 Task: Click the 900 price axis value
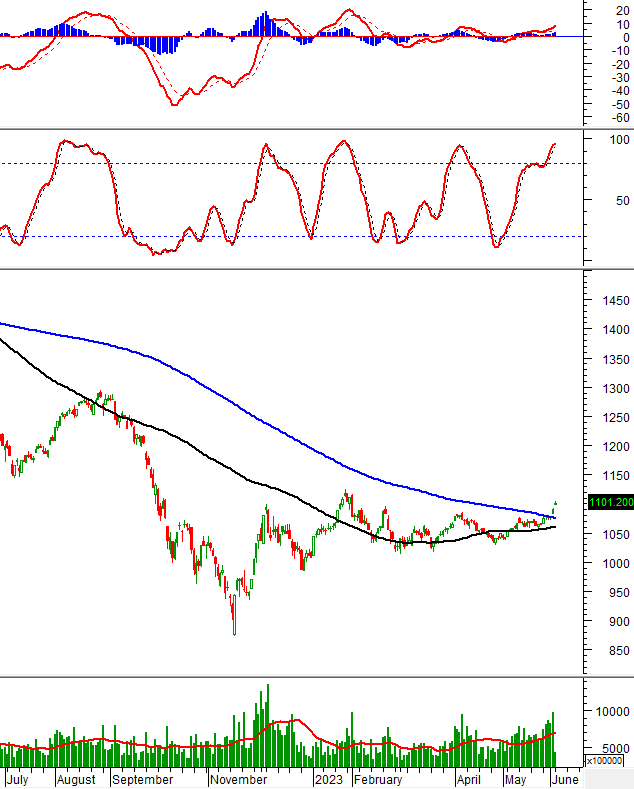(x=619, y=622)
